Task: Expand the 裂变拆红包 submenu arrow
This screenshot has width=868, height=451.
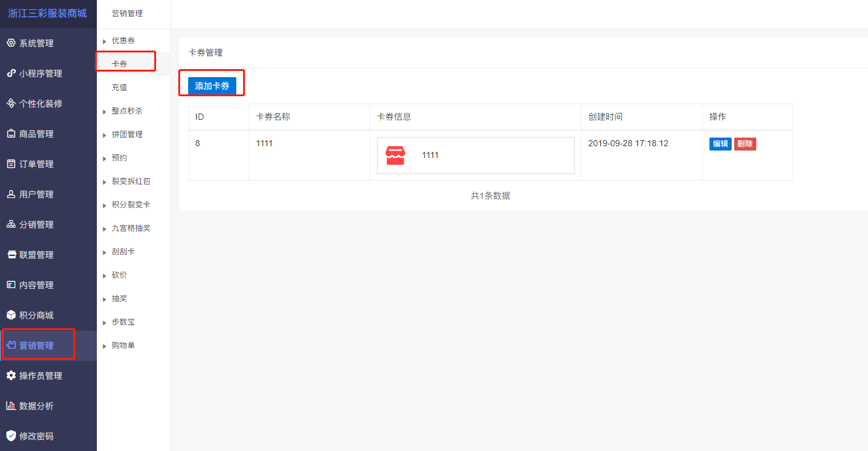Action: point(104,182)
